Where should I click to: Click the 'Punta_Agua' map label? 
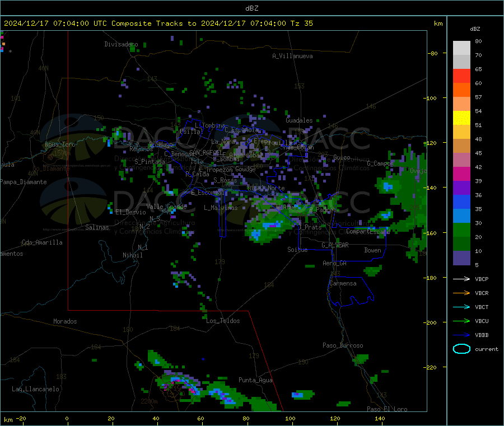[x=255, y=380]
